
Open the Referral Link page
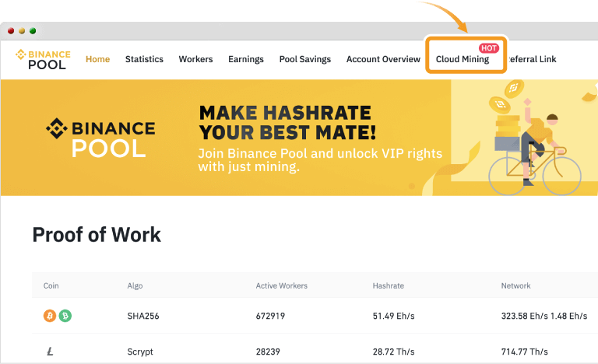(x=533, y=59)
